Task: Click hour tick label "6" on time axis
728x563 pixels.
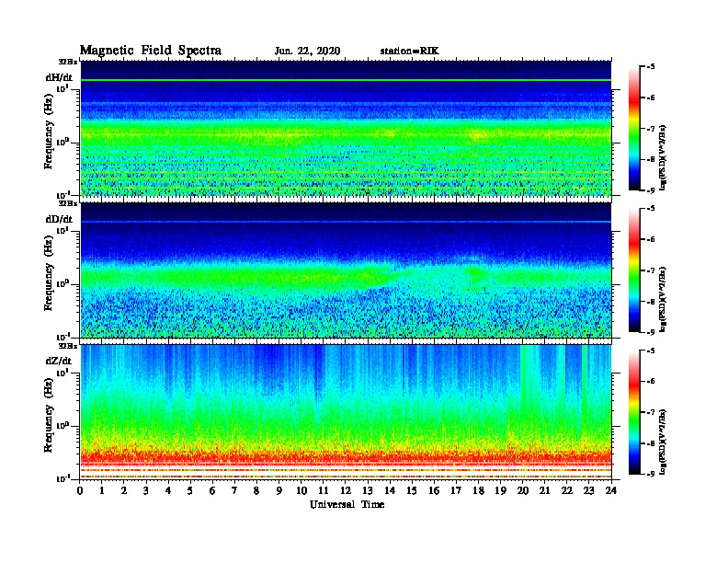Action: (x=212, y=490)
